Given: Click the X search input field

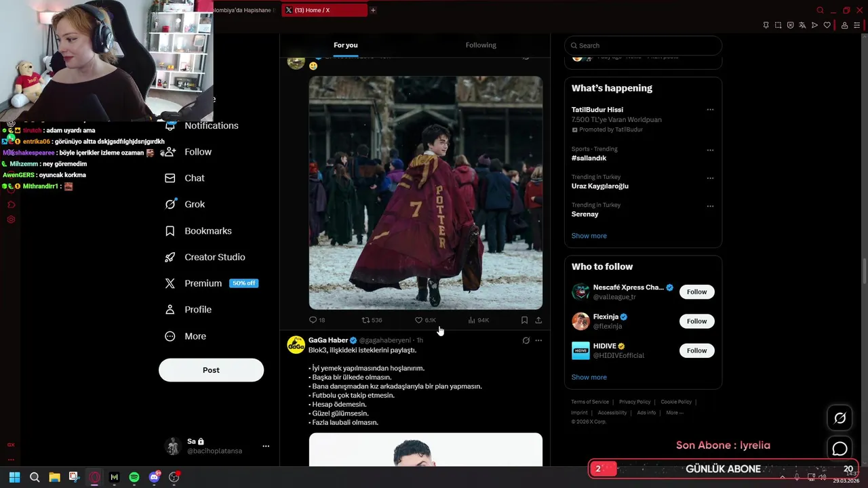Looking at the screenshot, I should 643,45.
